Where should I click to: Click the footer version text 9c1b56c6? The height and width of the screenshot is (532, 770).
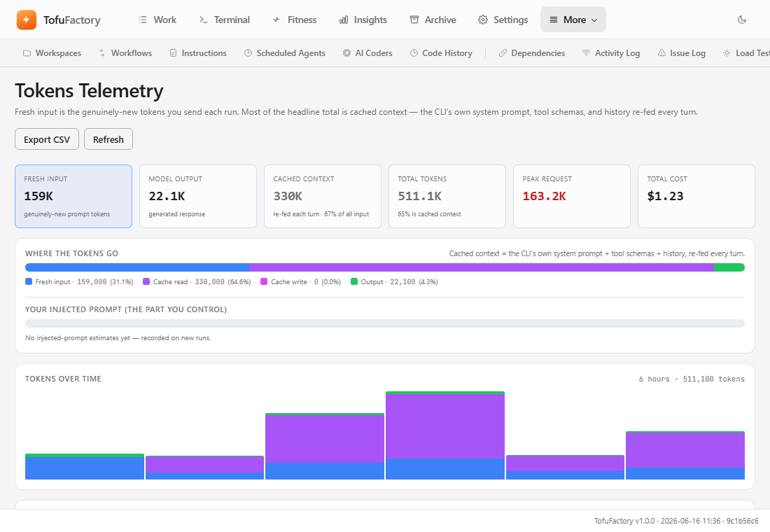742,521
